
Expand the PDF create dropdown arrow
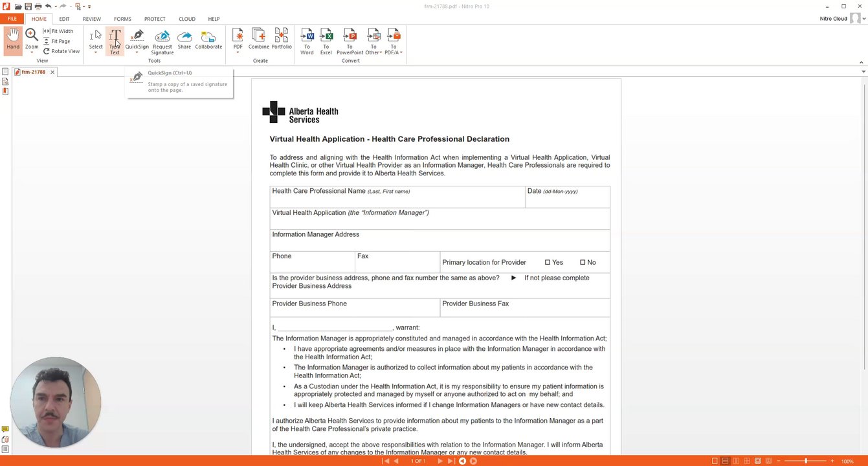point(238,52)
